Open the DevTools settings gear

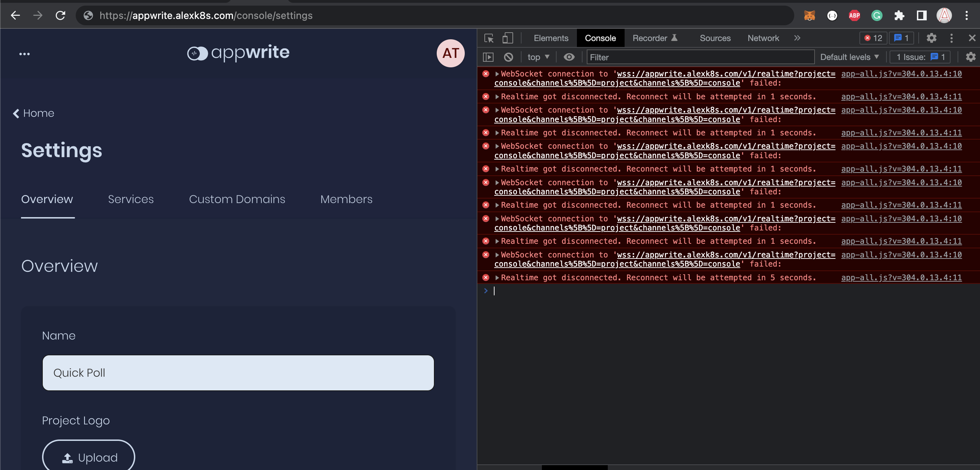(932, 38)
